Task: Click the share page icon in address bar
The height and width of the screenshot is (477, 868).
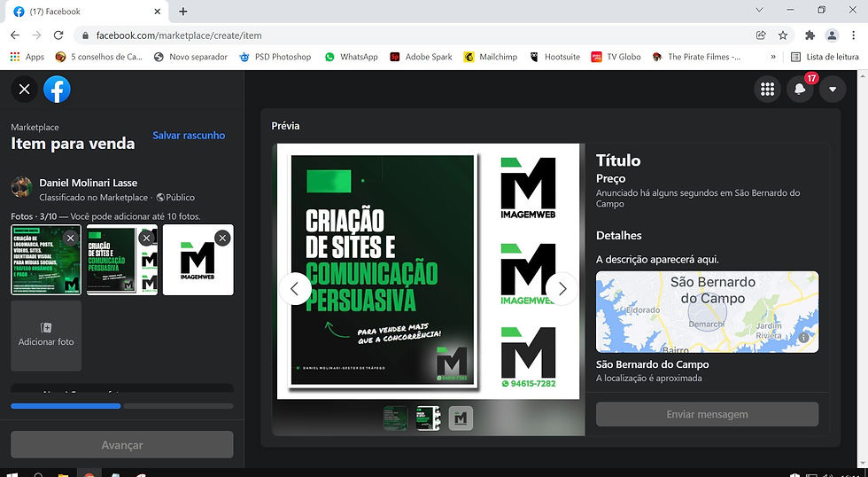Action: point(761,35)
